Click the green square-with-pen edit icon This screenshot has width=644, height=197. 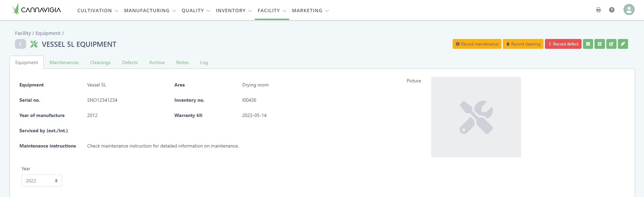pos(611,44)
